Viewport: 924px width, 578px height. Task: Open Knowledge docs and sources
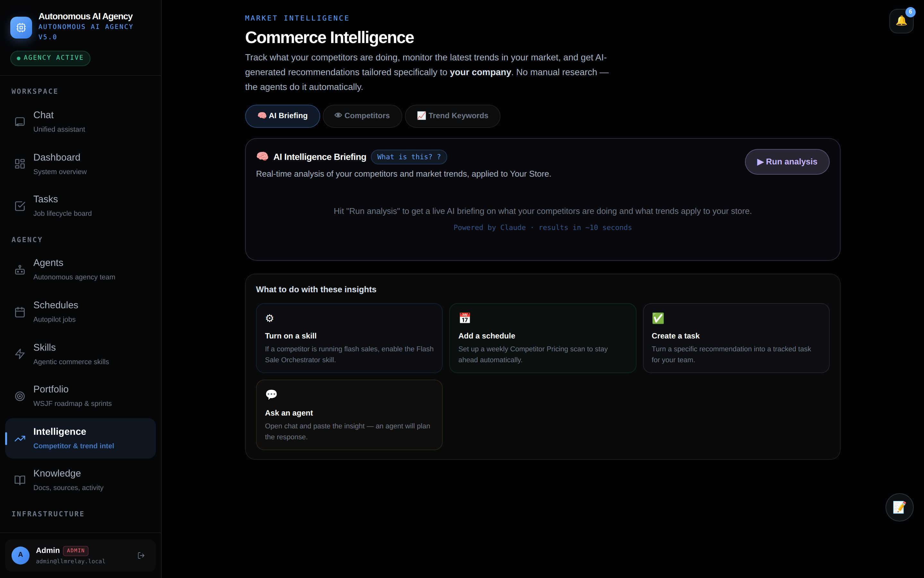(x=81, y=480)
